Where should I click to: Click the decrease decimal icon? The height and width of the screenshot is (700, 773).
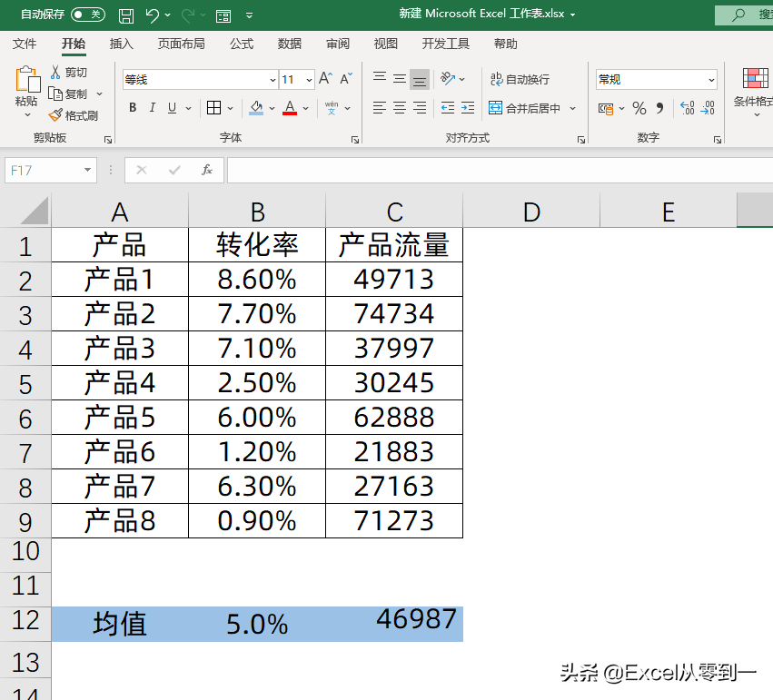(708, 108)
